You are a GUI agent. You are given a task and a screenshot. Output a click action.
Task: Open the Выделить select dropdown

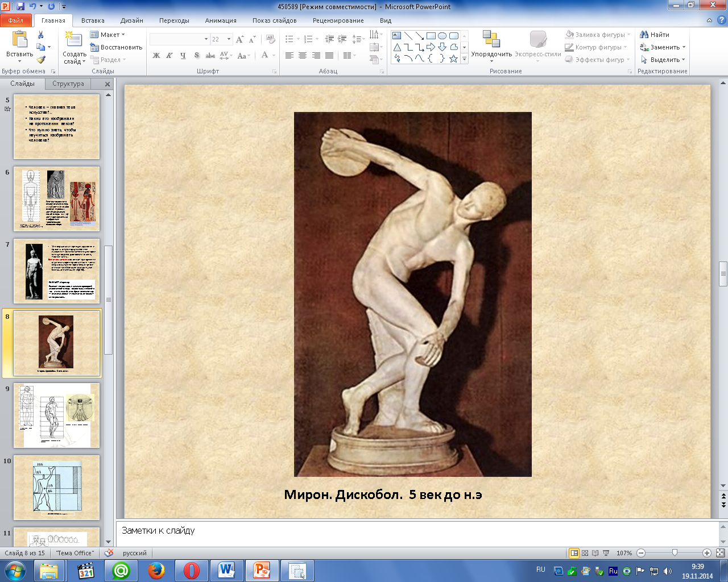663,60
